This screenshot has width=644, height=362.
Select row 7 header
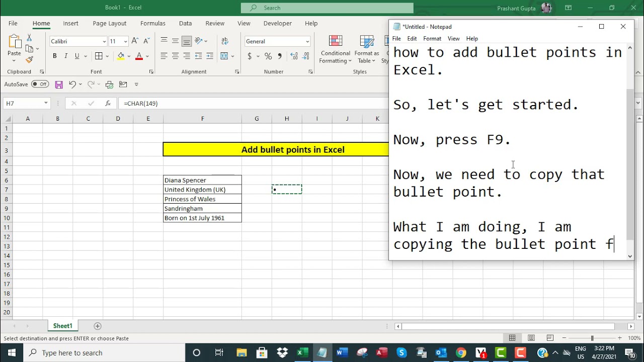coord(7,190)
